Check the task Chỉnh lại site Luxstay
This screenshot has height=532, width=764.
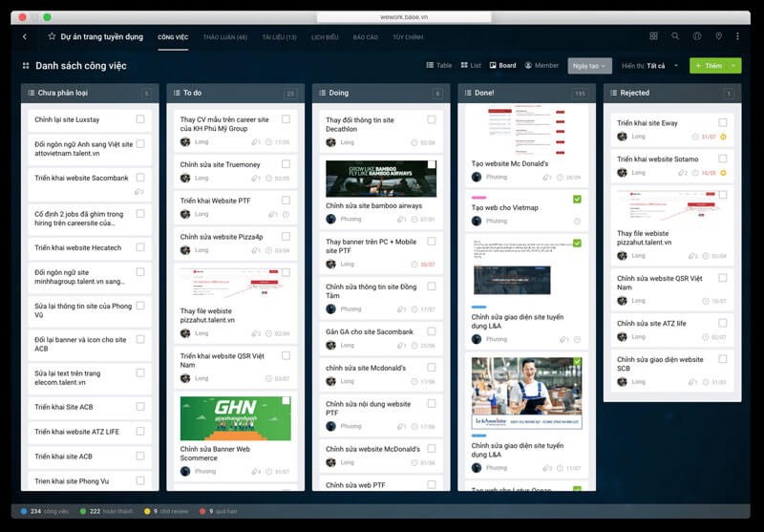tap(140, 119)
